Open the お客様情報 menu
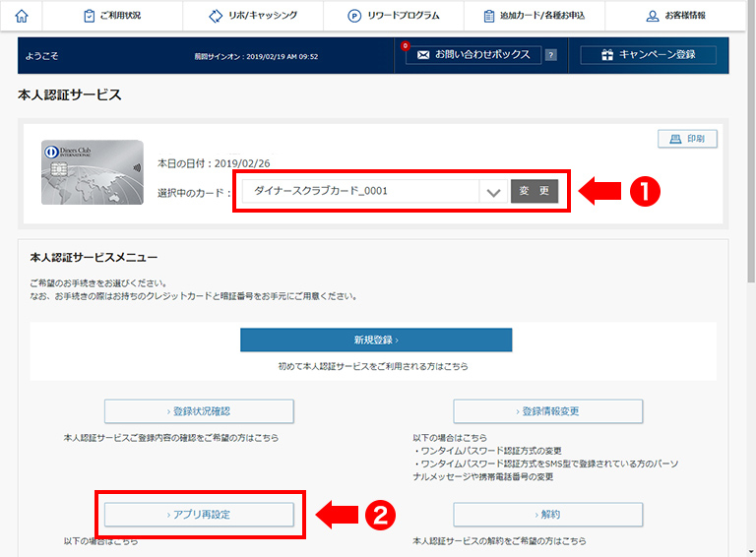Screen dimensions: 756x557 click(x=675, y=16)
